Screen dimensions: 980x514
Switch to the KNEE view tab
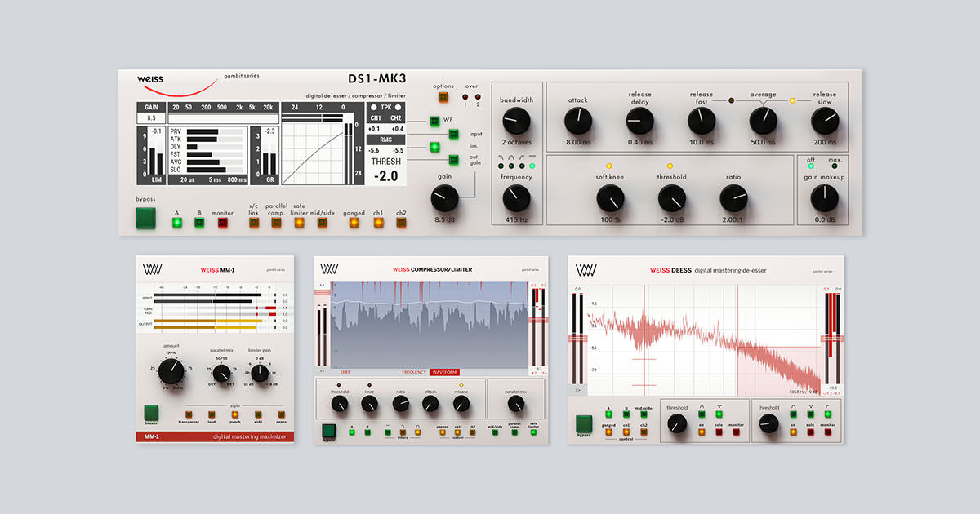(345, 372)
